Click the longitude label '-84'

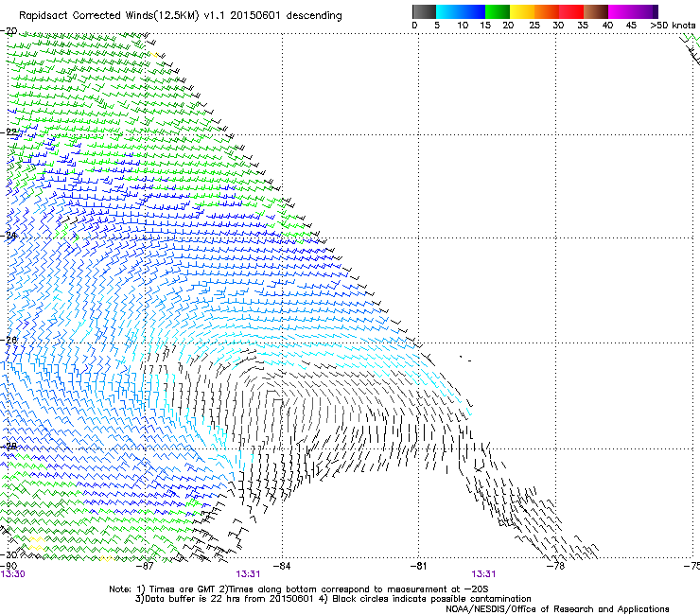click(282, 566)
